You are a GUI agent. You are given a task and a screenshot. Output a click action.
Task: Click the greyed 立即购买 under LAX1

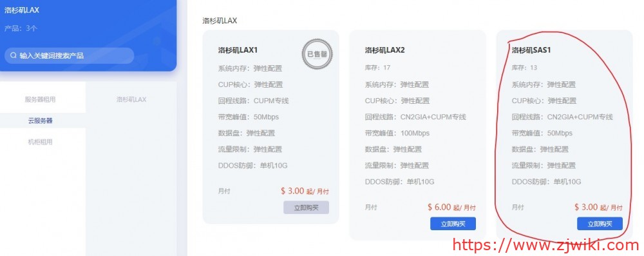click(x=306, y=208)
